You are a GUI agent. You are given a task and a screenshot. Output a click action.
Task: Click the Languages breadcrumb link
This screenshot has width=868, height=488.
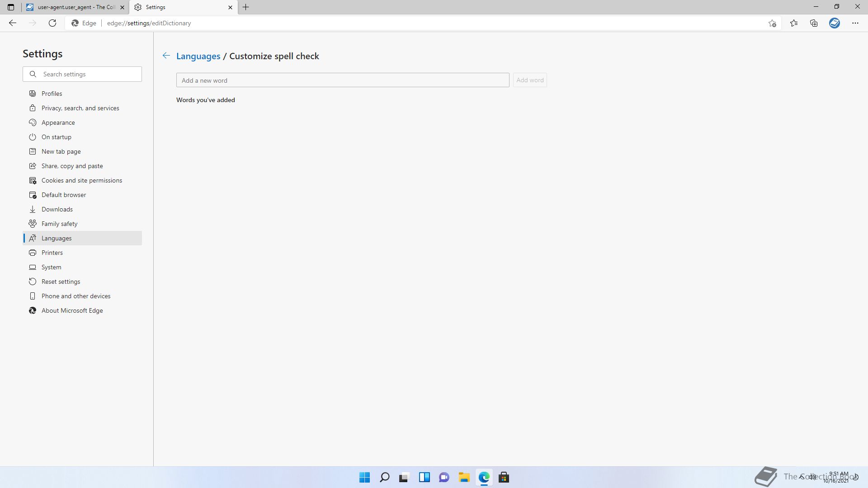tap(198, 56)
